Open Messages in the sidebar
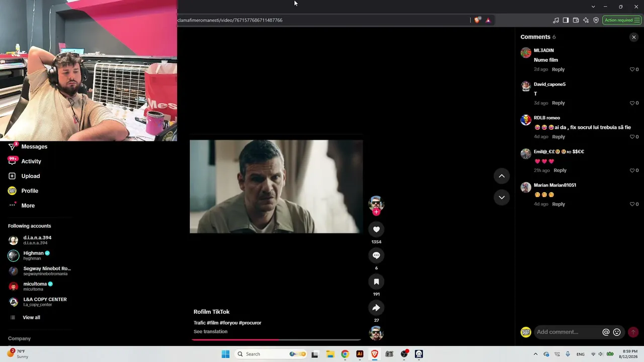 tap(34, 147)
